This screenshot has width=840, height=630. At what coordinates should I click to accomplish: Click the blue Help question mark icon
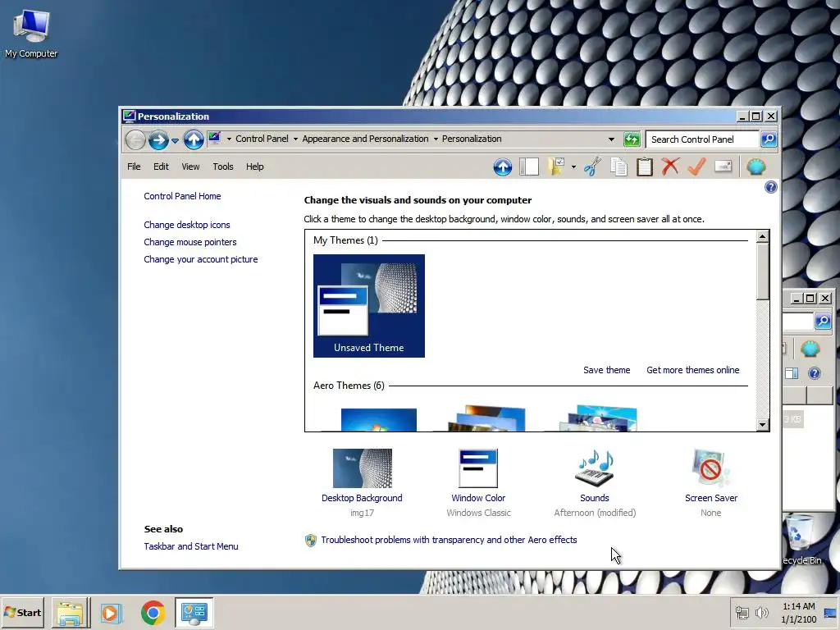(x=770, y=187)
